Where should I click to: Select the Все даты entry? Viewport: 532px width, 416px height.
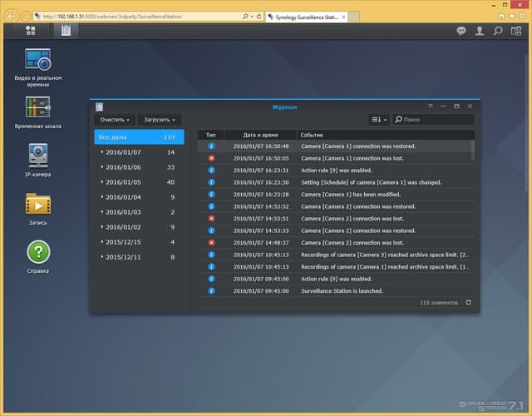(x=139, y=136)
